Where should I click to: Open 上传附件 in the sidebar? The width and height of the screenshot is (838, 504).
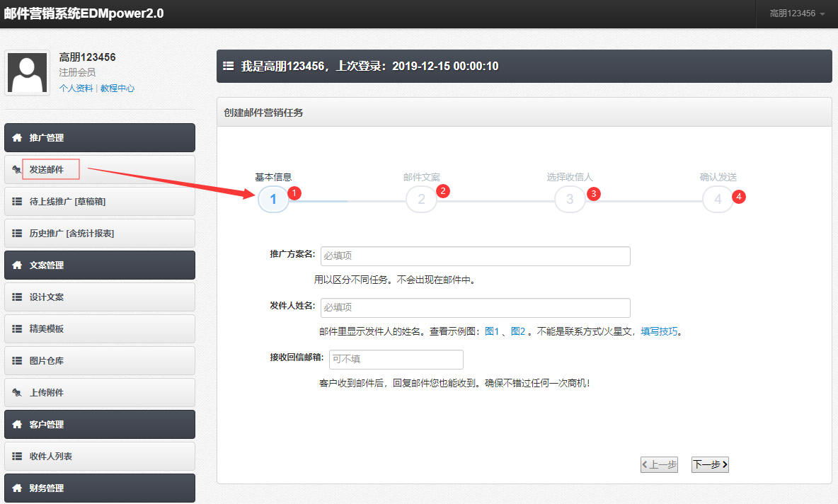tap(99, 392)
